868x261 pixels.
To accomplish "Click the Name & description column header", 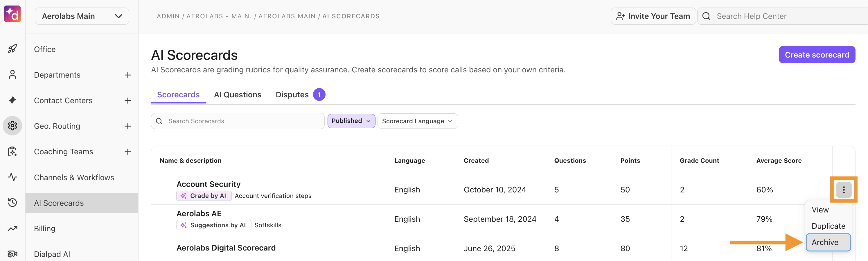I will (191, 160).
